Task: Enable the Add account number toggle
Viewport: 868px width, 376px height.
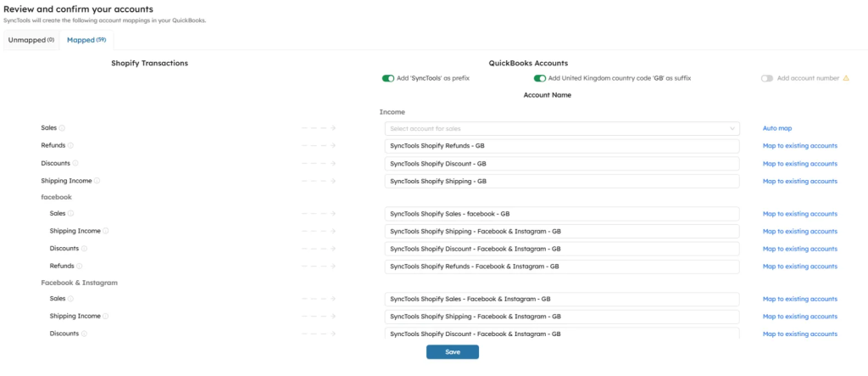Action: 767,78
